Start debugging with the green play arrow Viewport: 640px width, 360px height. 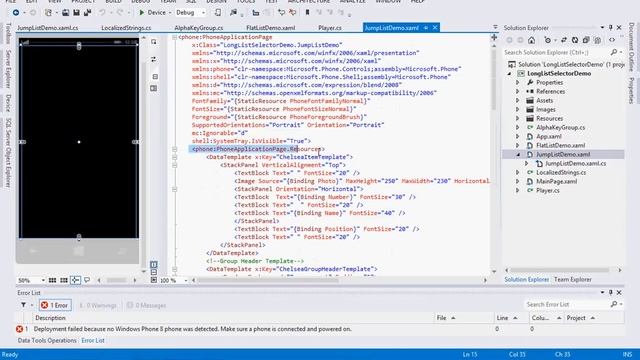pyautogui.click(x=142, y=13)
